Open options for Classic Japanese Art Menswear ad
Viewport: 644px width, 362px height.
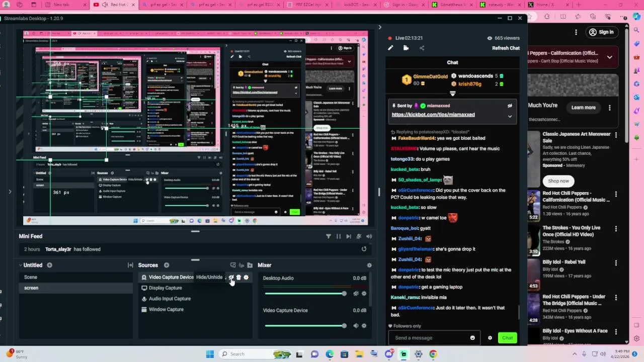(615, 134)
